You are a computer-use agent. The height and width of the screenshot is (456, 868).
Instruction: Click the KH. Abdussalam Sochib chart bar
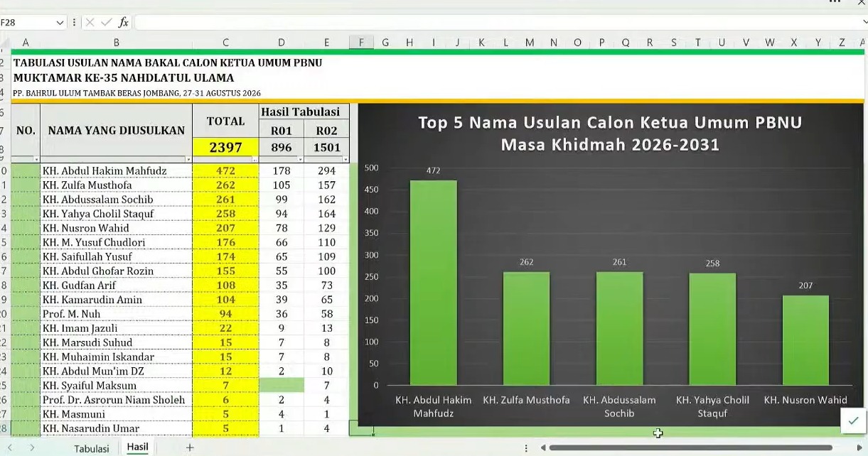[x=619, y=328]
